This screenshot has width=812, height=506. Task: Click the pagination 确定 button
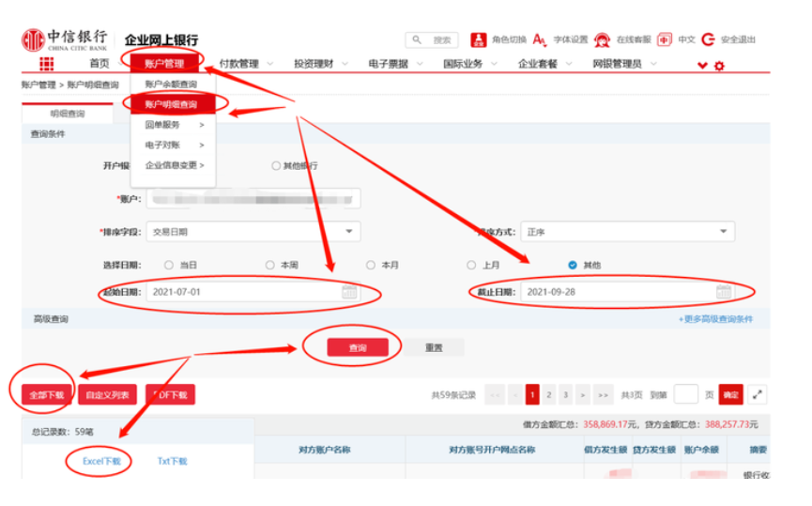point(730,394)
